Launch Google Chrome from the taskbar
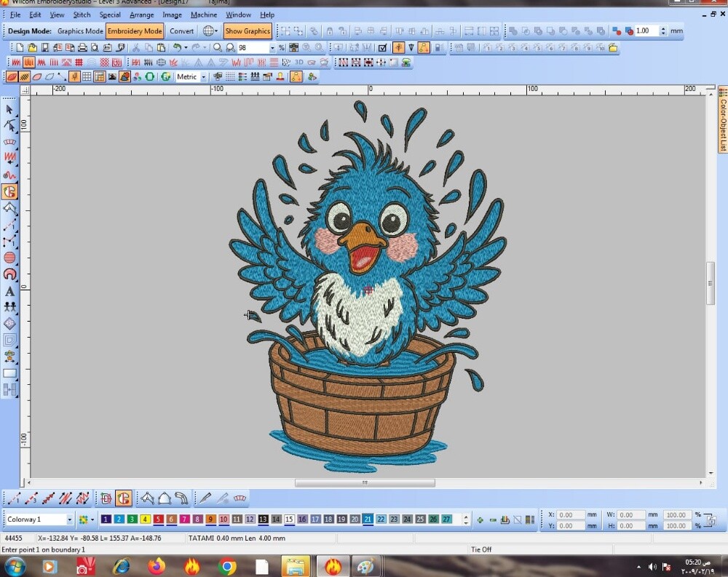Screen dimensions: 728x577 click(x=227, y=566)
